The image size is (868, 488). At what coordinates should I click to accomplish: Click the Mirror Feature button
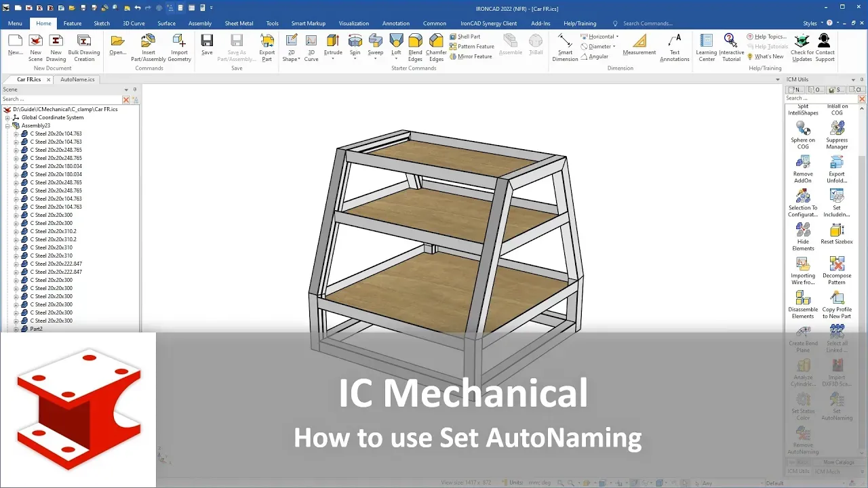[471, 56]
